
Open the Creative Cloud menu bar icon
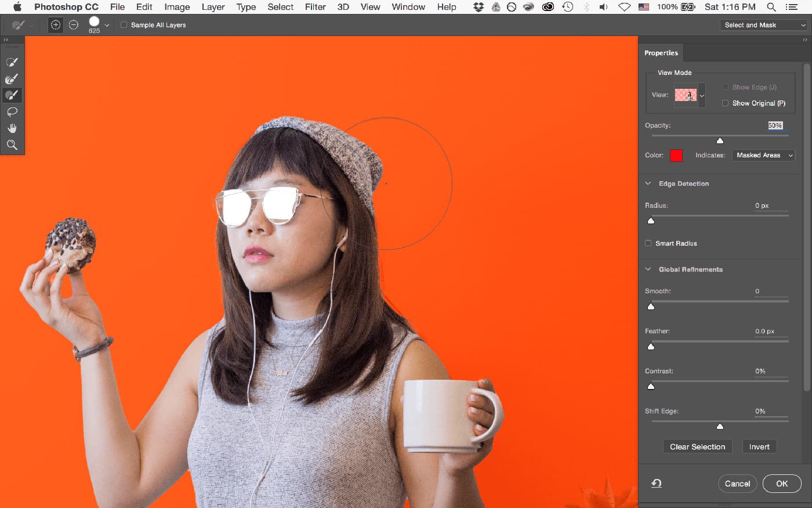point(548,7)
